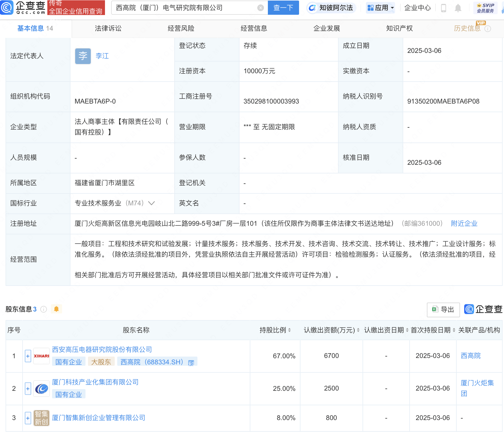Screen dimensions: 504x432
Task: Expand row of 厦门科技产业化集团有限公司
Action: pos(28,389)
